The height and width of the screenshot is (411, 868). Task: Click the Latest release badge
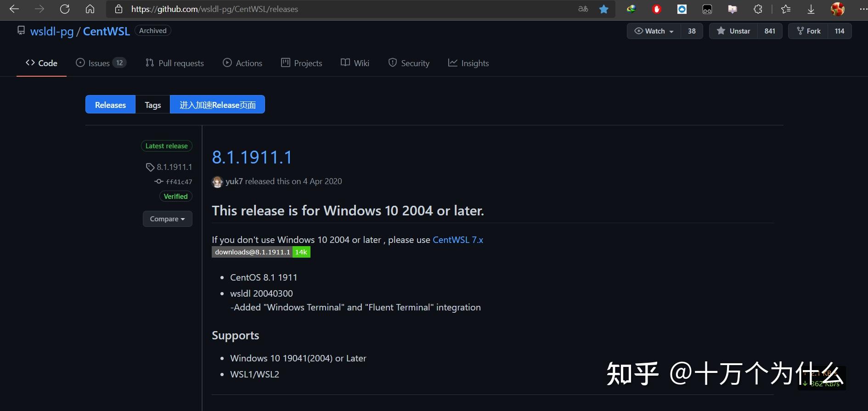(x=167, y=146)
